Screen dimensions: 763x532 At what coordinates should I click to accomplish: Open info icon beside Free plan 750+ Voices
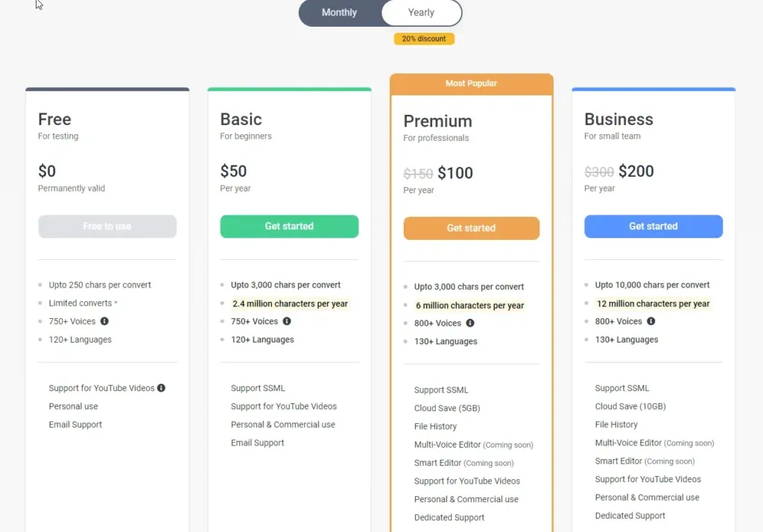point(104,321)
